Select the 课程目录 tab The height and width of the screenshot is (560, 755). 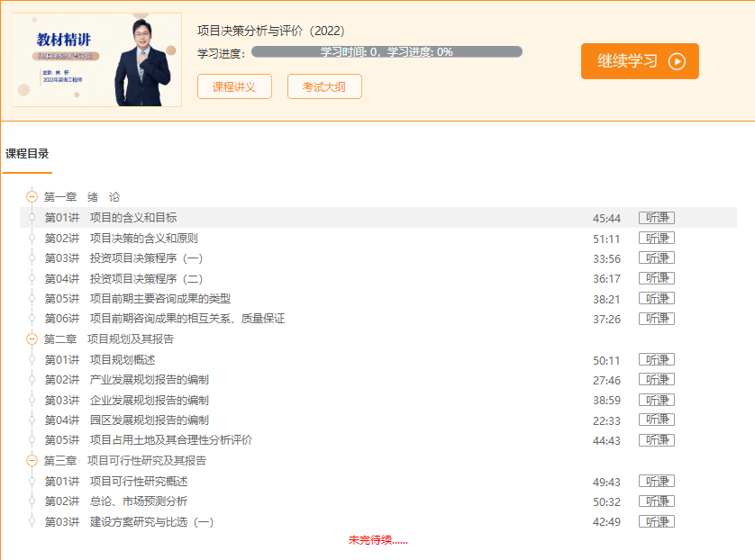click(28, 155)
